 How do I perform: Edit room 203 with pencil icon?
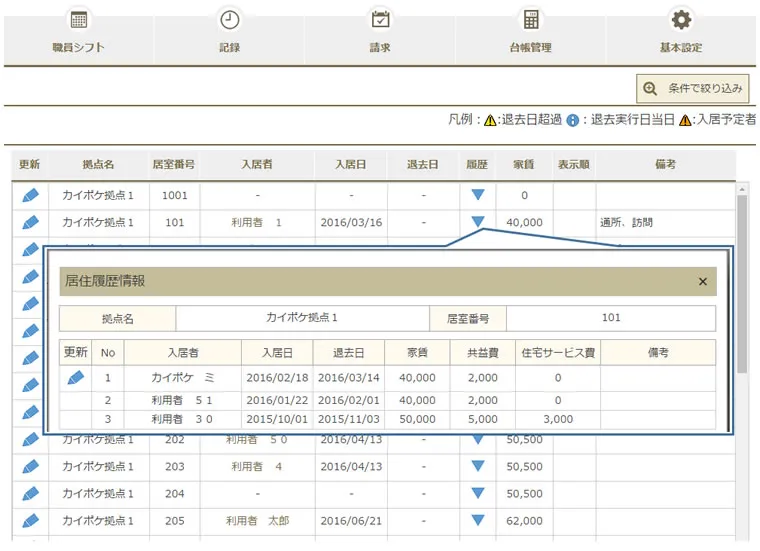pos(30,467)
